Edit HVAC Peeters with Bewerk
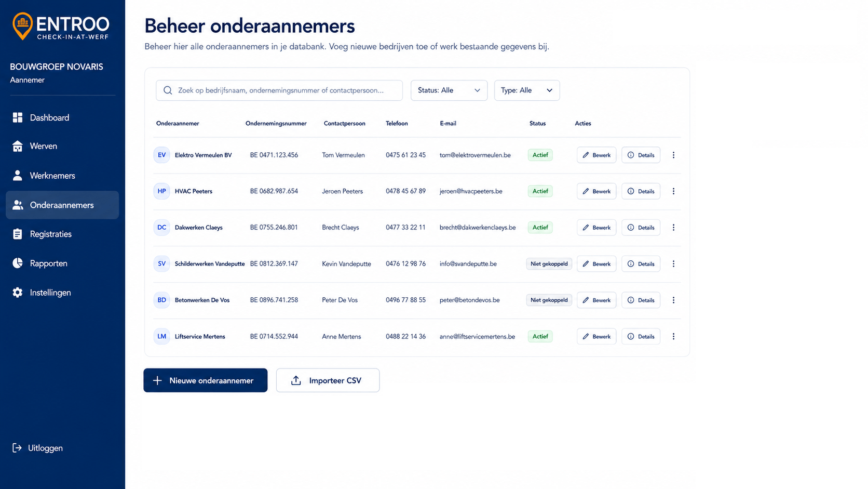Image resolution: width=868 pixels, height=489 pixels. coord(596,191)
